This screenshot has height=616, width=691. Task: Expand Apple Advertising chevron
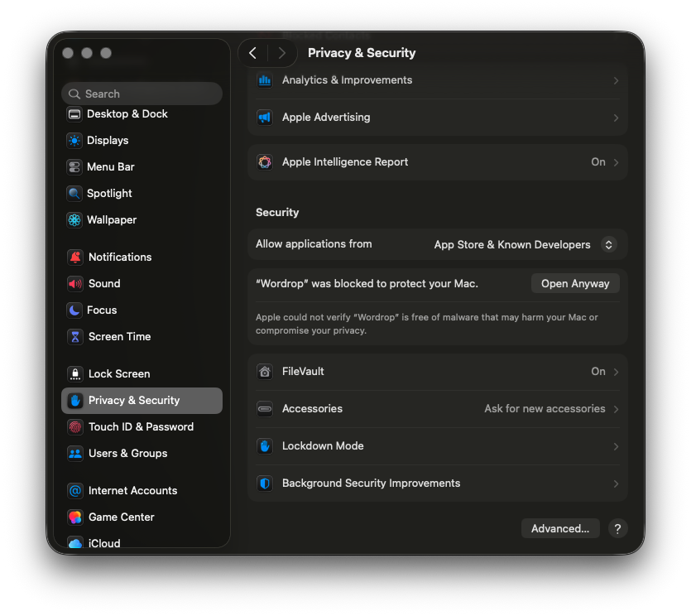coord(616,118)
